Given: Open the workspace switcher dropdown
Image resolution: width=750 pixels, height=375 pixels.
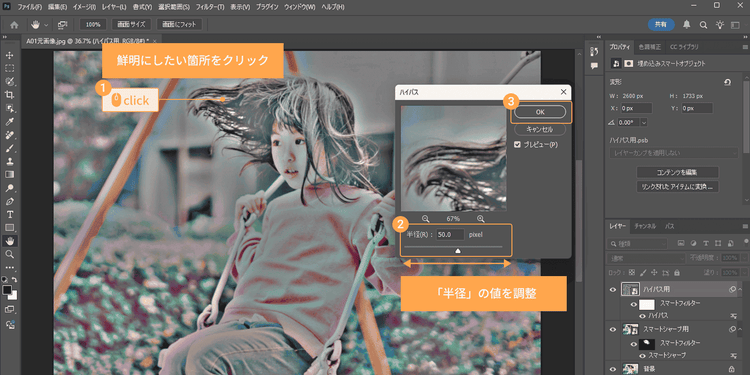Looking at the screenshot, I should click(x=735, y=24).
